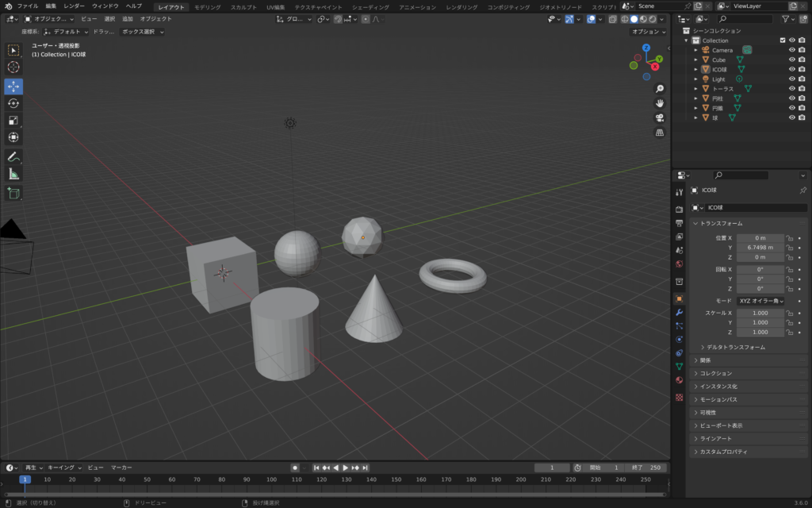Click the 位置 Y value field
The height and width of the screenshot is (508, 812).
click(x=760, y=248)
